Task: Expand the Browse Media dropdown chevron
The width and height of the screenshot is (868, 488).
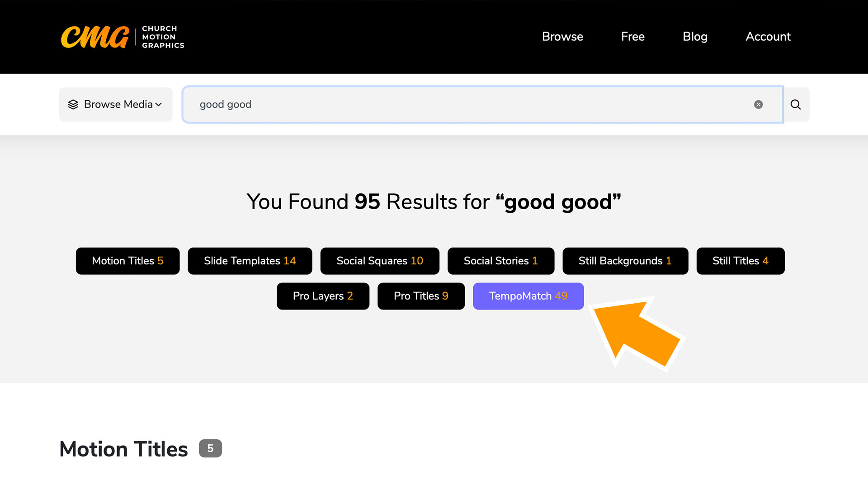Action: (x=159, y=104)
